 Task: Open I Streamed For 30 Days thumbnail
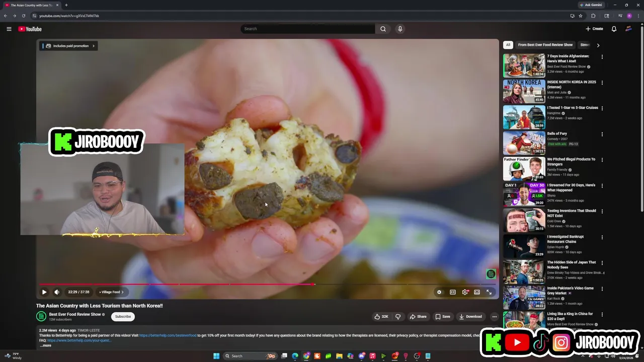524,195
